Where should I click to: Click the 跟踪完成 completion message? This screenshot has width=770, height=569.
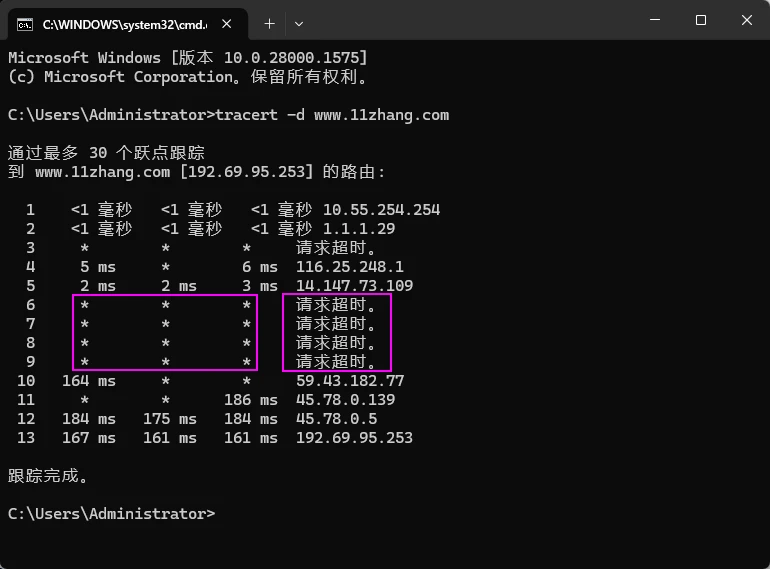click(48, 476)
